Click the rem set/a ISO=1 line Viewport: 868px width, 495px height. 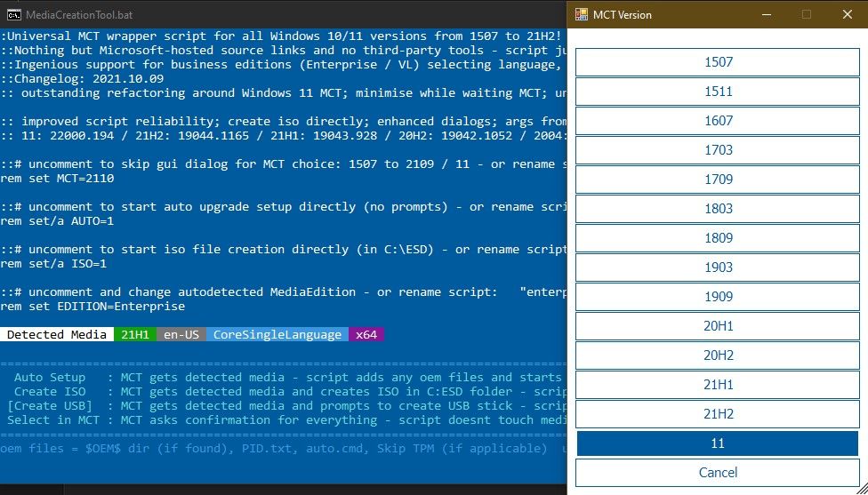(x=53, y=264)
